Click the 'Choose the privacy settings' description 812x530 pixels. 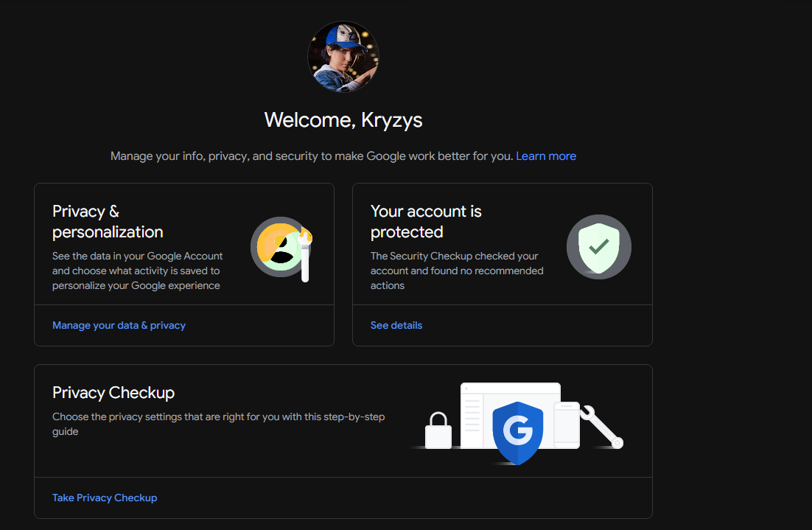[x=219, y=424]
